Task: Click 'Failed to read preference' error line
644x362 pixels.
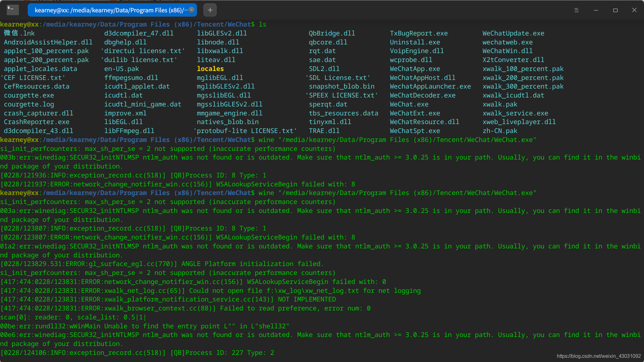Action: (x=185, y=308)
